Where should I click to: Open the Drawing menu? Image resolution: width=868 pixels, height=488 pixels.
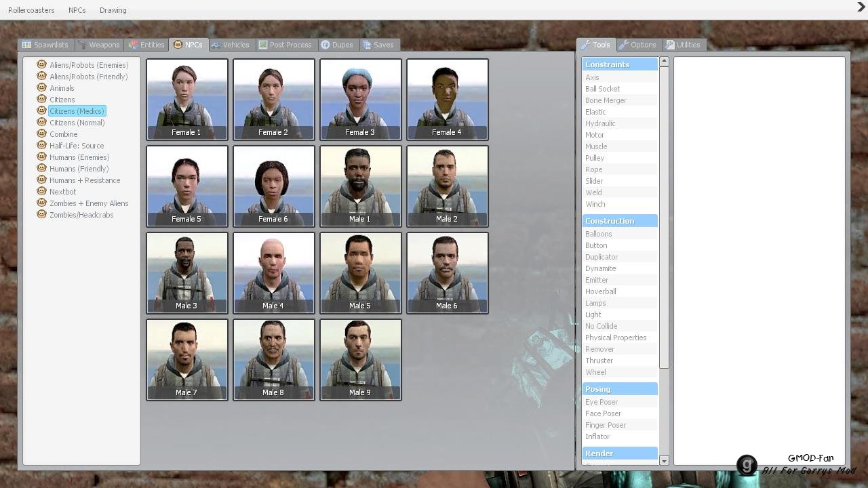point(113,10)
